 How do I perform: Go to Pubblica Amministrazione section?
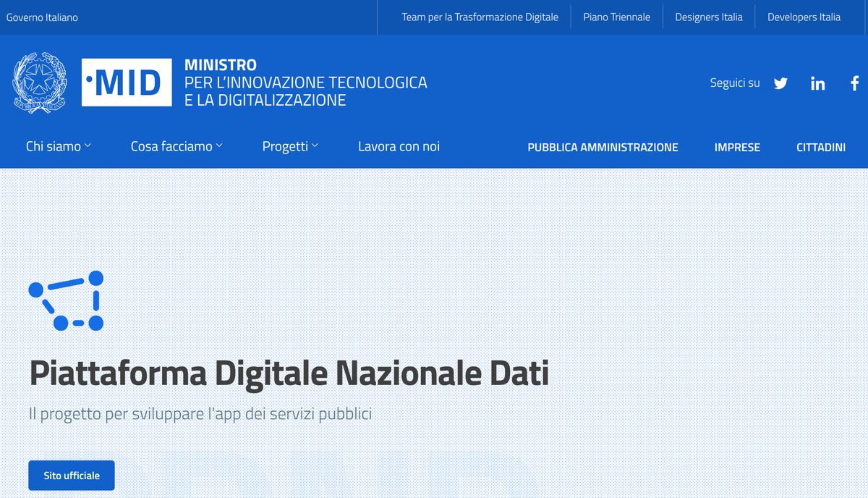click(603, 147)
